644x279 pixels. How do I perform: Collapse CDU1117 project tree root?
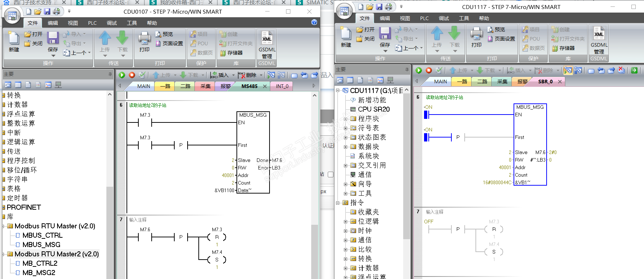338,90
